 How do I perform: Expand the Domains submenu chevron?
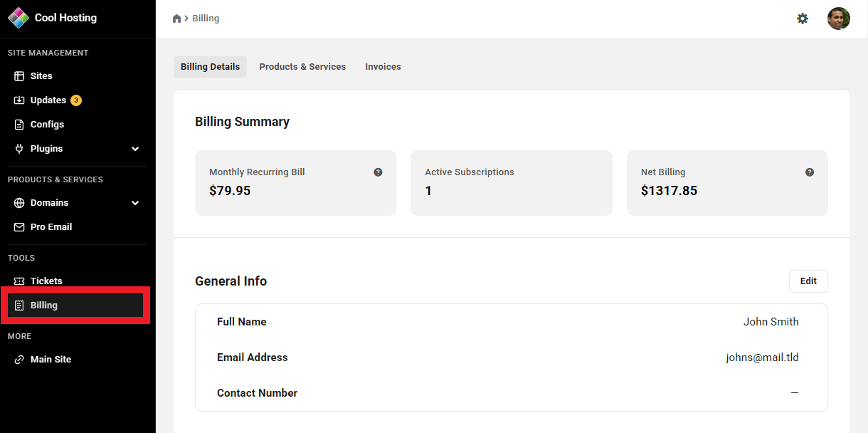[135, 203]
